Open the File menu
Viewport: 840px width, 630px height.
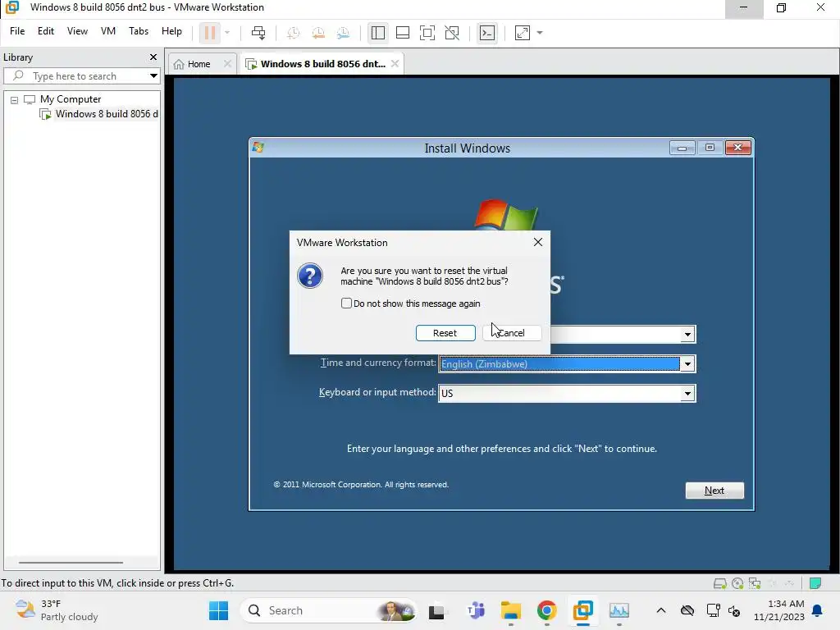17,31
